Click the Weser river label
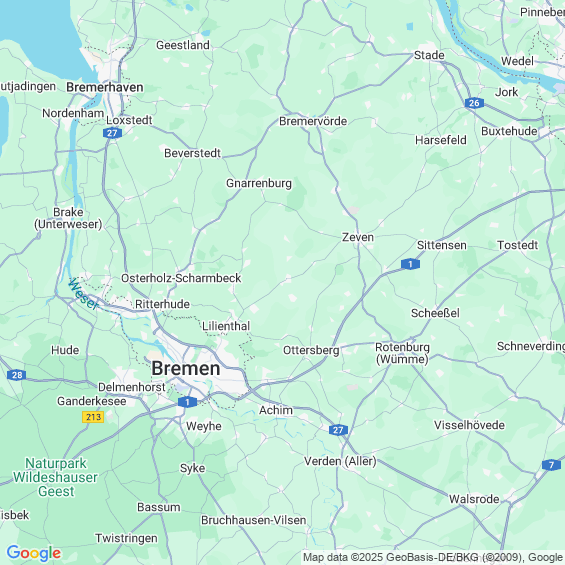Viewport: 565px width, 565px height. point(83,294)
